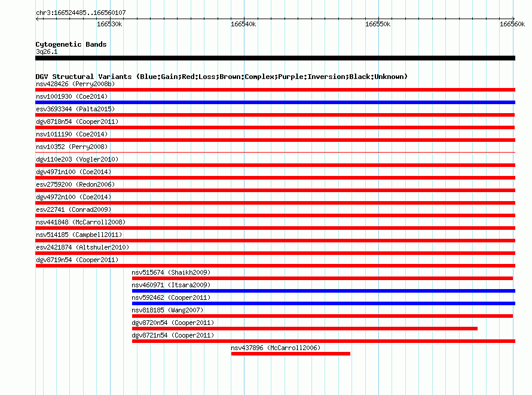
Task: Select the red bar under esv2421874
Action: click(x=275, y=253)
